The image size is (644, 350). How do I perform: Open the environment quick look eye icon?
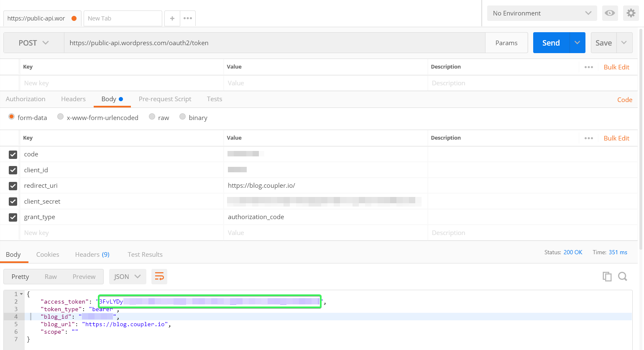click(x=610, y=13)
